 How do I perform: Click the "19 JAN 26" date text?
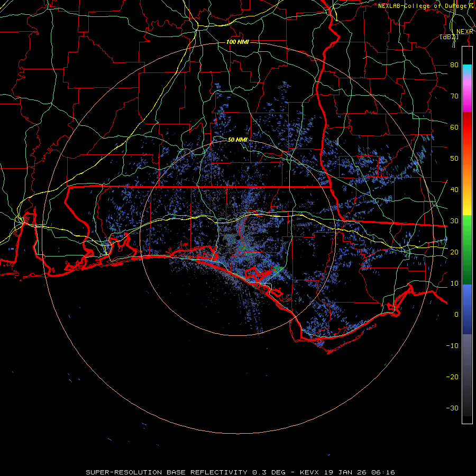[345, 472]
